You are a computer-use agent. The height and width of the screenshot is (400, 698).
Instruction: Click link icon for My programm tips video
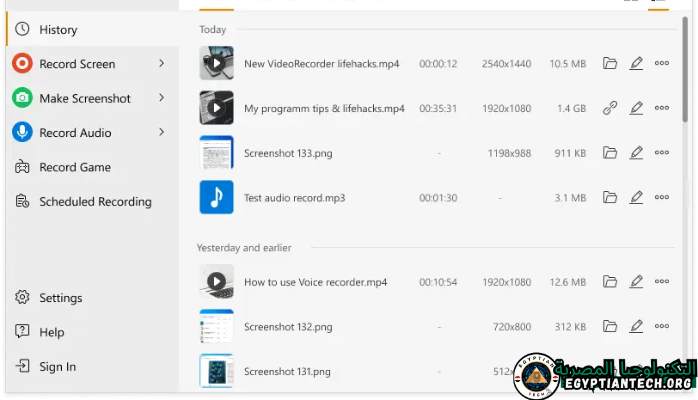tap(610, 108)
